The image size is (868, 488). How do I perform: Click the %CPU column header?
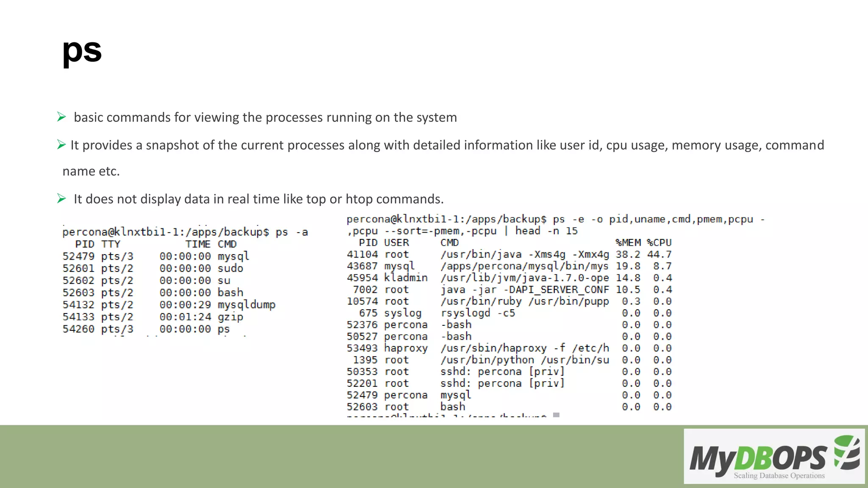point(659,243)
